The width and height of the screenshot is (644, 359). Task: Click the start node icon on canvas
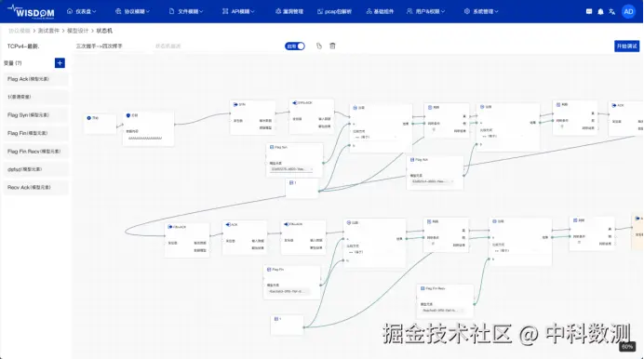(x=88, y=118)
